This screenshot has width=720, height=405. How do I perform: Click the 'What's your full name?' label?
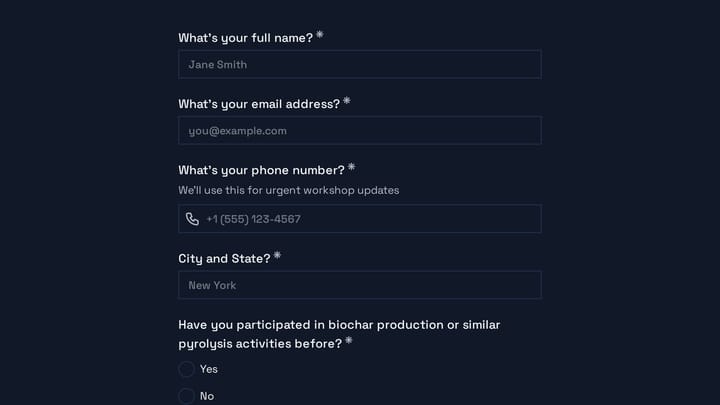246,38
